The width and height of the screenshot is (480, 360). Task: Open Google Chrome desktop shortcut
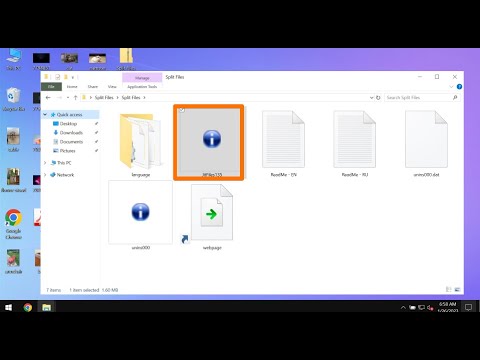(13, 224)
